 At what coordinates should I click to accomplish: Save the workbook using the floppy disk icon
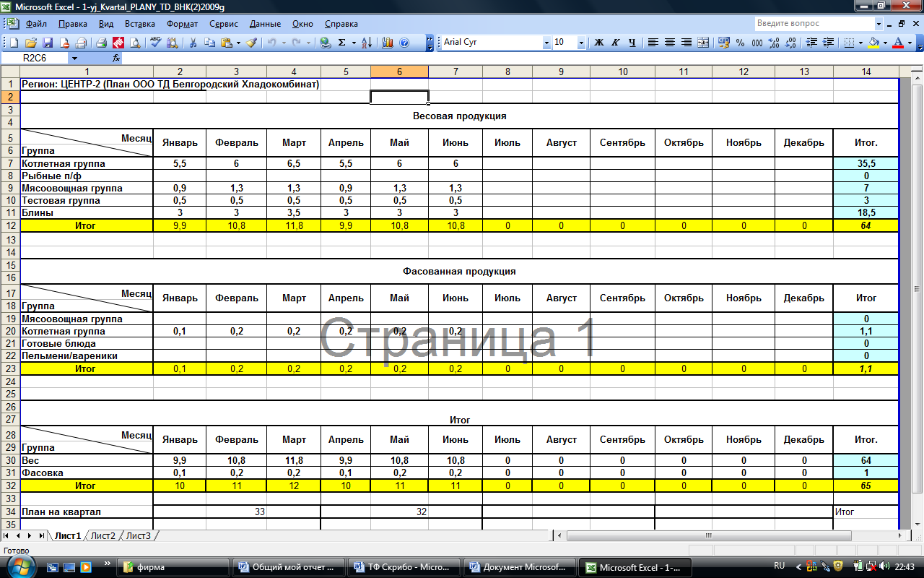tap(48, 43)
